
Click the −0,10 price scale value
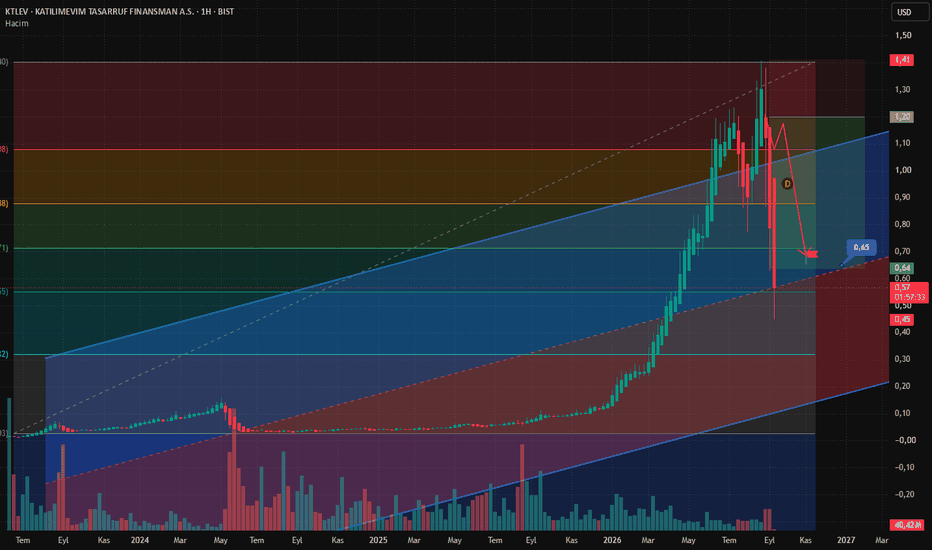coord(905,467)
